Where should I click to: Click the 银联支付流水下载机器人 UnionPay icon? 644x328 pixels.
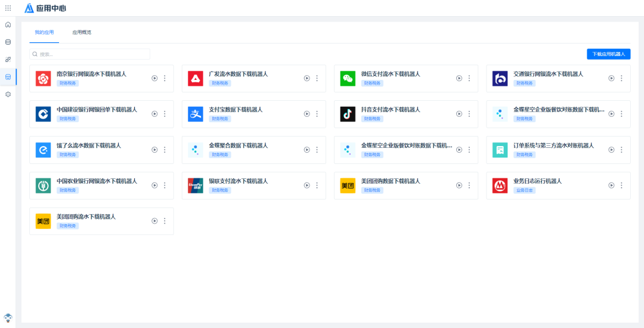click(196, 185)
